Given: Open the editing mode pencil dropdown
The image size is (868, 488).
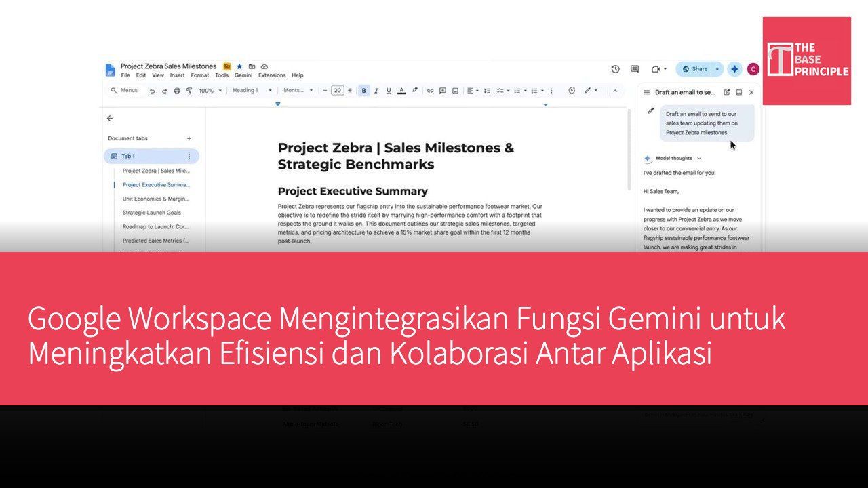Looking at the screenshot, I should (591, 90).
